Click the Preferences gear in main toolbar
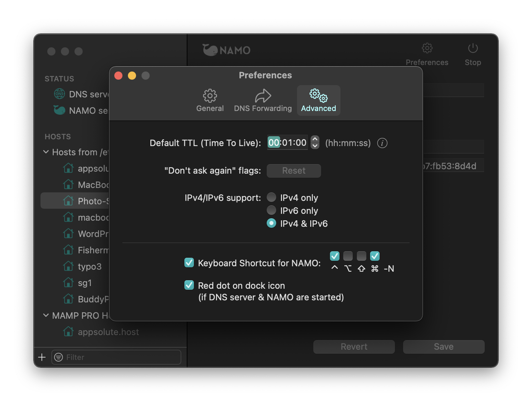532x412 pixels. pos(427,48)
